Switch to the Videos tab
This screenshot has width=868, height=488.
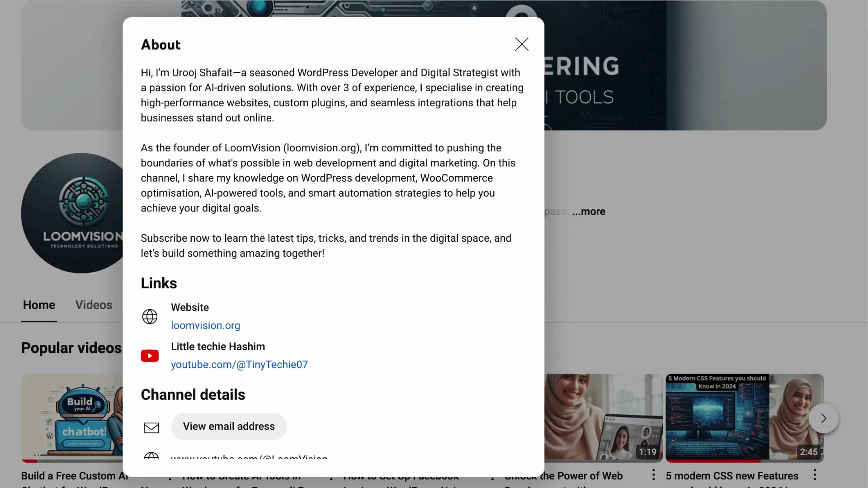pos(94,305)
